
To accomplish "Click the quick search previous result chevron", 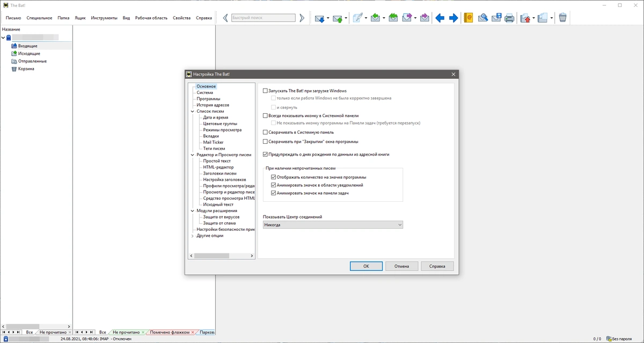I will click(x=225, y=18).
